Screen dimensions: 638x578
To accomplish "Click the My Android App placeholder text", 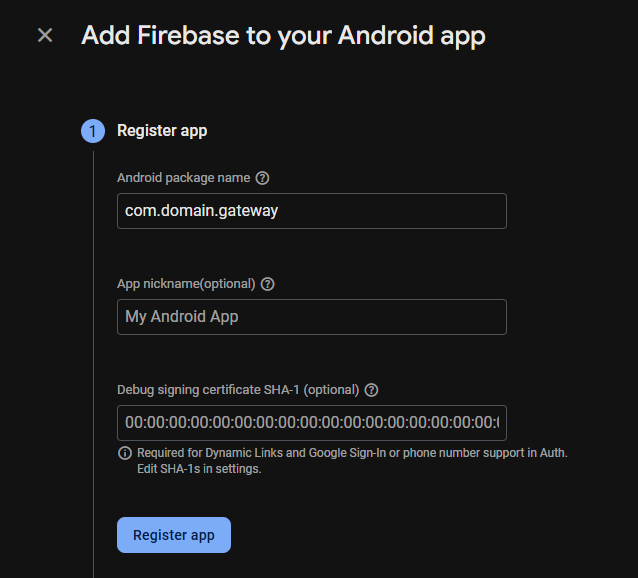I will [182, 317].
